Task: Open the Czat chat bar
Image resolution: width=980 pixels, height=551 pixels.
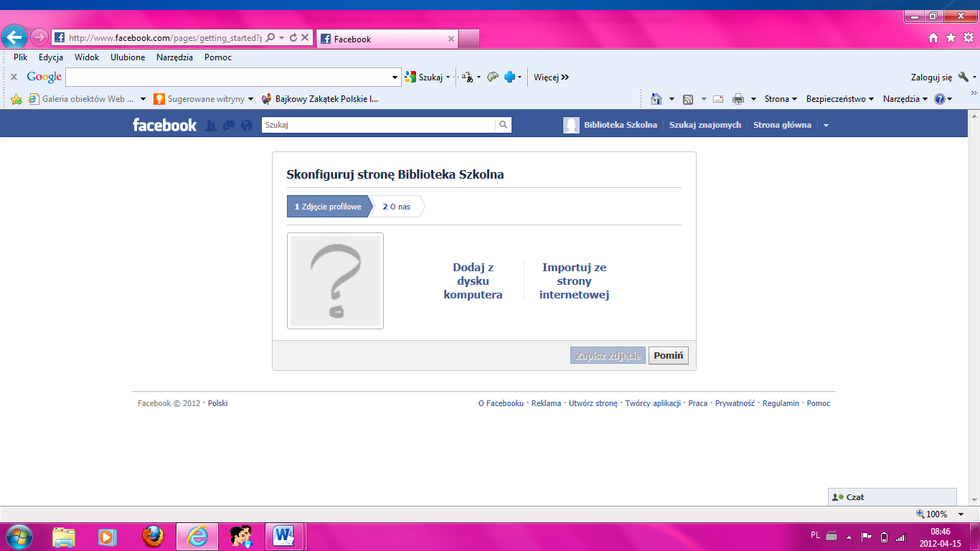Action: pos(892,496)
